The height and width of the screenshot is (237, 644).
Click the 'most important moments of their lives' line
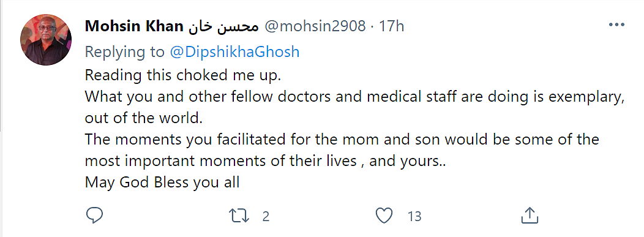[265, 161]
